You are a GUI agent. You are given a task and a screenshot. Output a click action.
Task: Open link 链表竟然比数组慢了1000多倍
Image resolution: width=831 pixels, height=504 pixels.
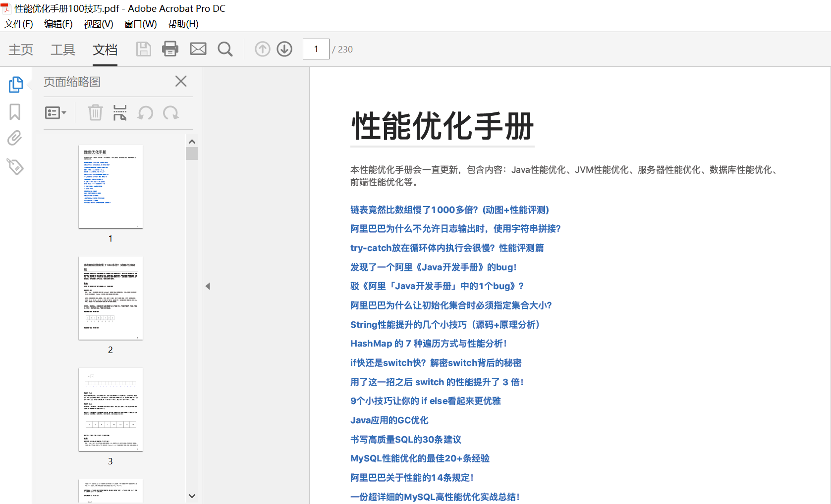pyautogui.click(x=449, y=210)
